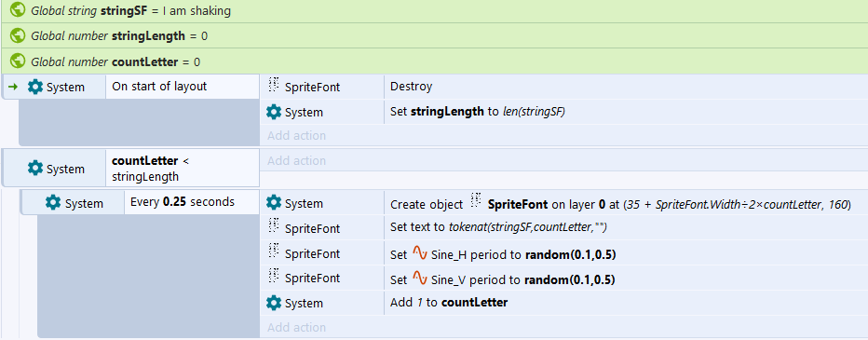
Task: Click the green arrow on start of layout event
Action: [x=13, y=87]
